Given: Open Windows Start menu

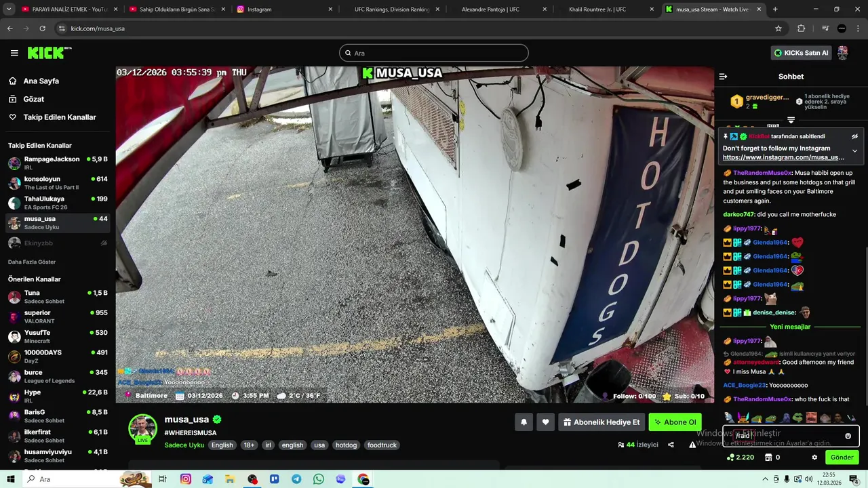Looking at the screenshot, I should tap(10, 479).
